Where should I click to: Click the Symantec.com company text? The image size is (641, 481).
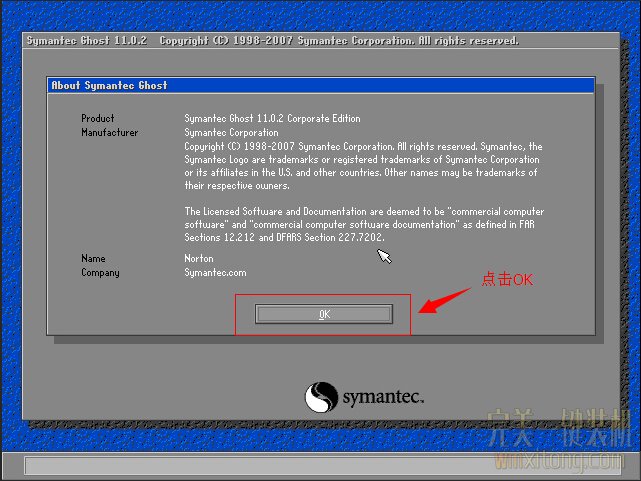[215, 273]
